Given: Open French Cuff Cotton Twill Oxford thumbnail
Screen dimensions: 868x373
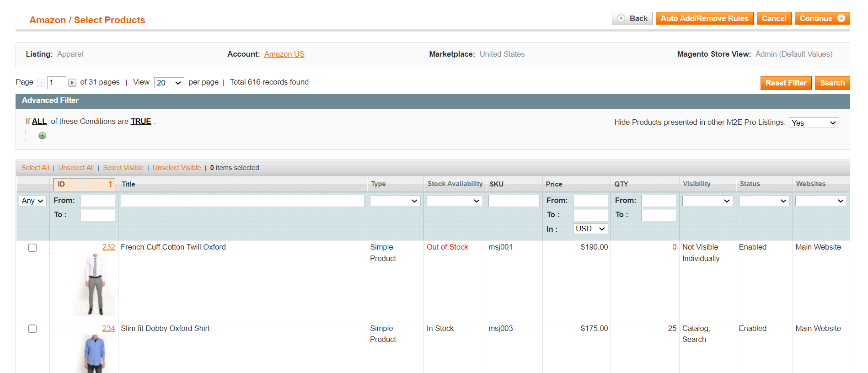Looking at the screenshot, I should 95,285.
